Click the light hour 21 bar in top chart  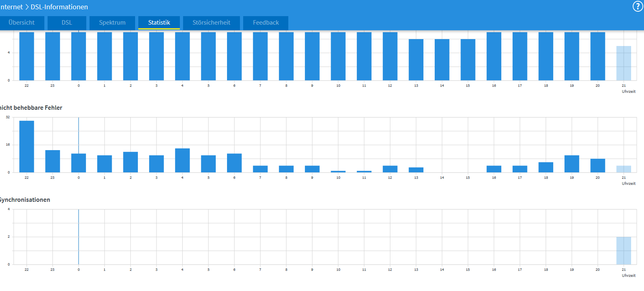(624, 63)
